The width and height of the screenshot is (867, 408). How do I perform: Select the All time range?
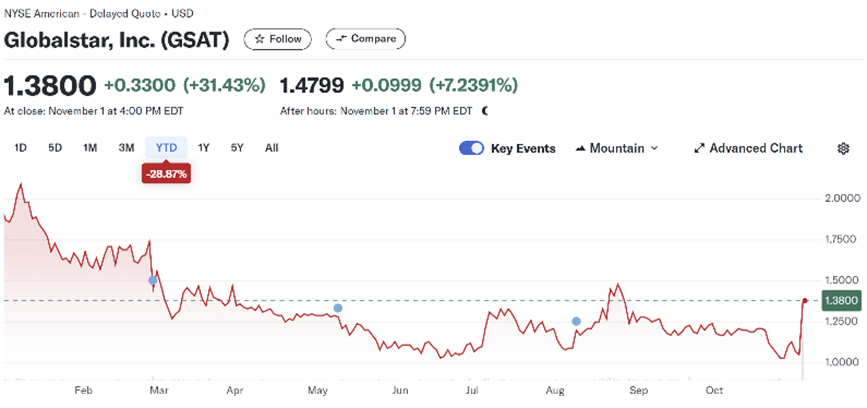coord(271,148)
